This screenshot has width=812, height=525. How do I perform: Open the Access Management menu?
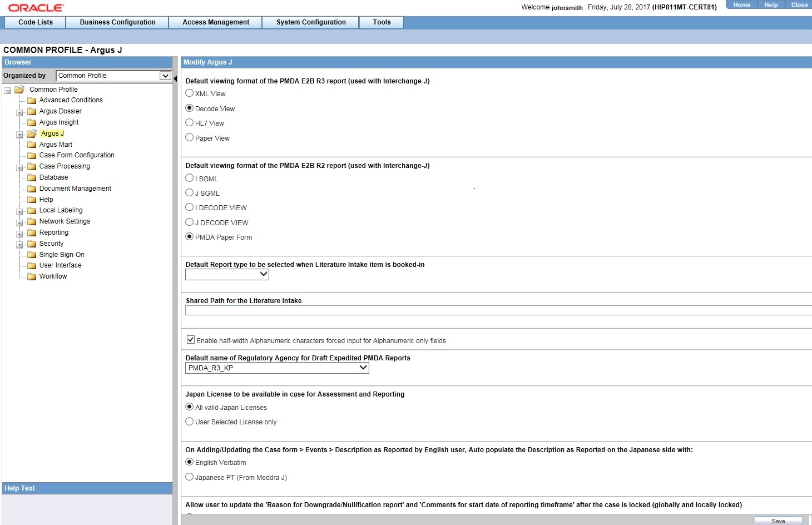216,22
